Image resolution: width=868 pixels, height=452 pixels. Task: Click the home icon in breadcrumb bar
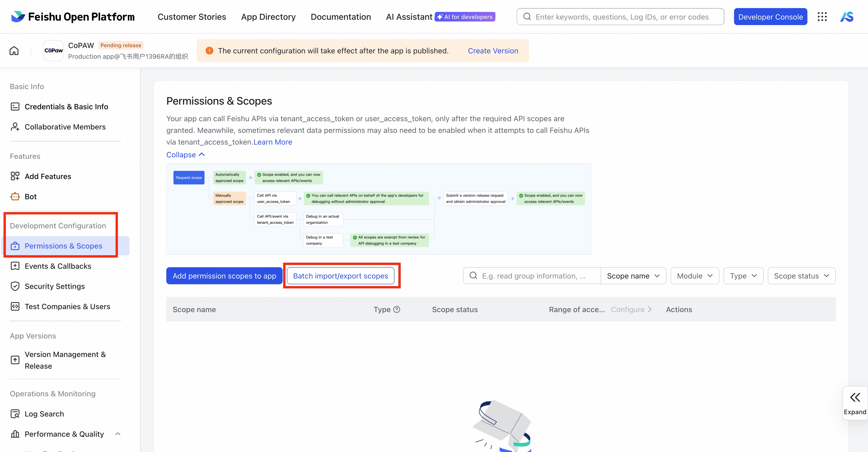[x=14, y=51]
